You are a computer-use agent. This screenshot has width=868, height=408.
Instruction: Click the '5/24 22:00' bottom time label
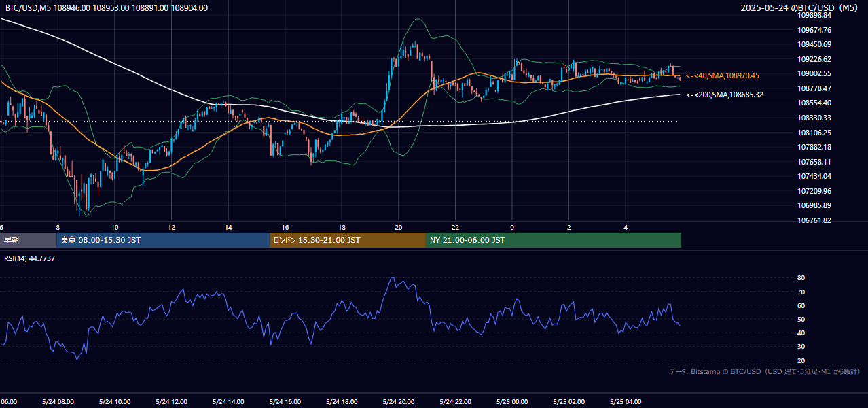(455, 401)
